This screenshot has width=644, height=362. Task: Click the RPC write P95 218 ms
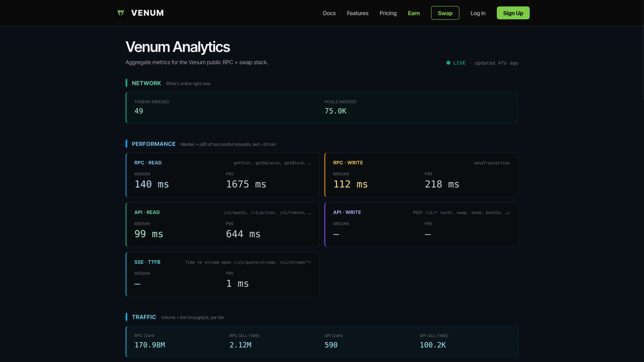coord(442,184)
